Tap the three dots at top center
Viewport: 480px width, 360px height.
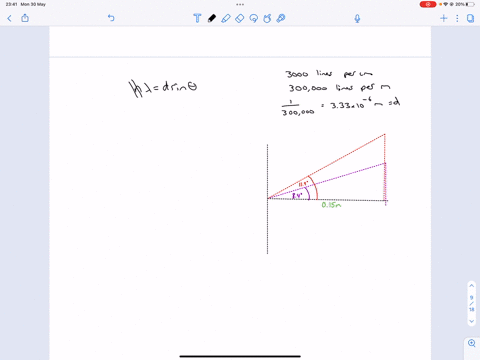pos(240,4)
